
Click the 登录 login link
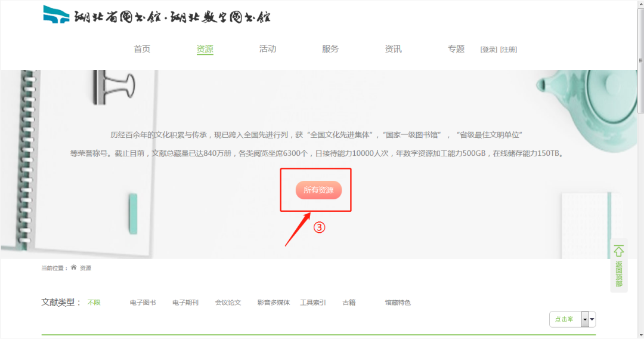pyautogui.click(x=489, y=50)
